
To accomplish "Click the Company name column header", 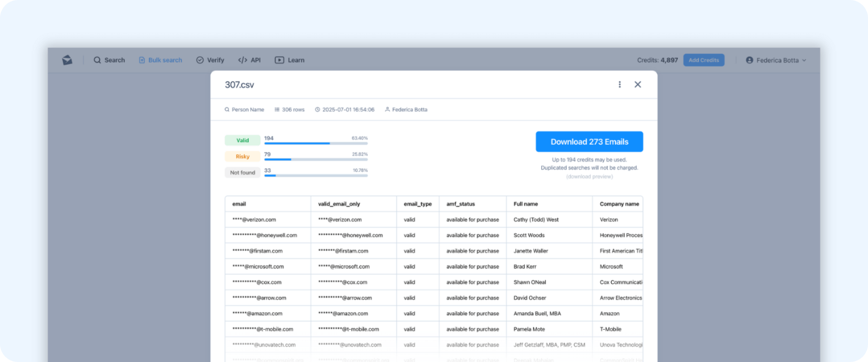I will [618, 204].
